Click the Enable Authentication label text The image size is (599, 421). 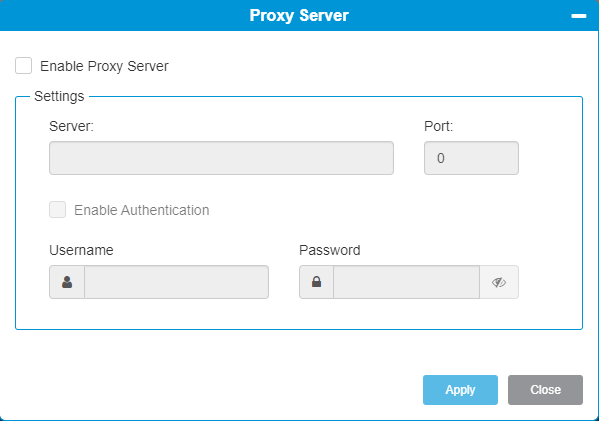pyautogui.click(x=142, y=210)
